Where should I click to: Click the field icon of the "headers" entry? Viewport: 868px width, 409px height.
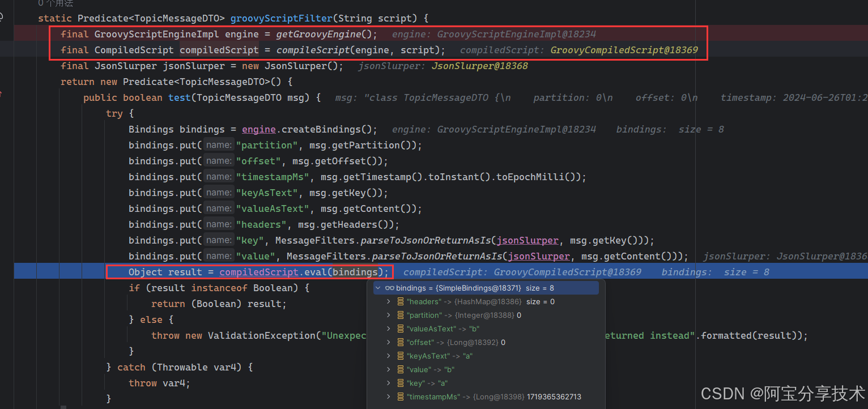(401, 302)
